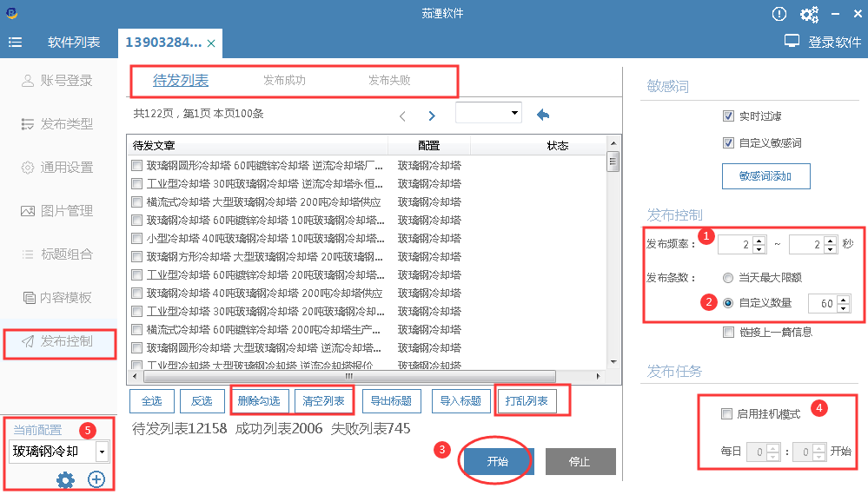Open 图片管理 in the left sidebar
This screenshot has height=495, width=868.
(x=66, y=211)
